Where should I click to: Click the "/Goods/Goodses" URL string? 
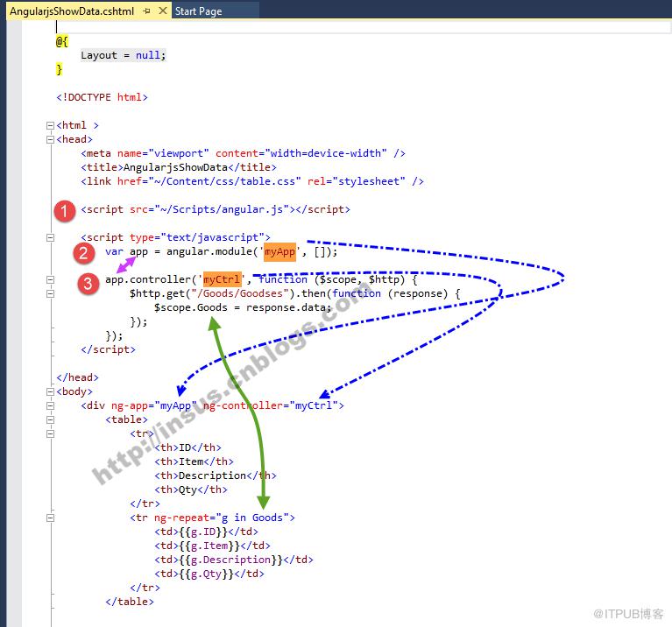click(x=240, y=294)
